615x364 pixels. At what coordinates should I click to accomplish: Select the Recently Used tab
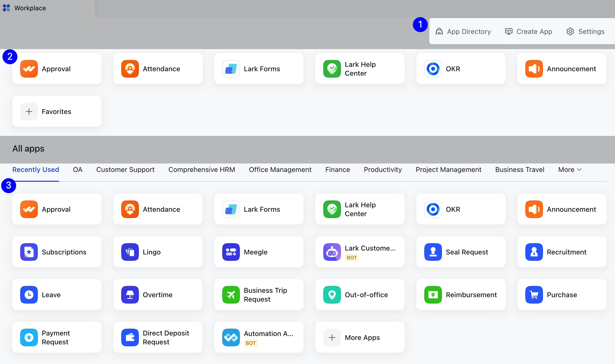point(36,169)
